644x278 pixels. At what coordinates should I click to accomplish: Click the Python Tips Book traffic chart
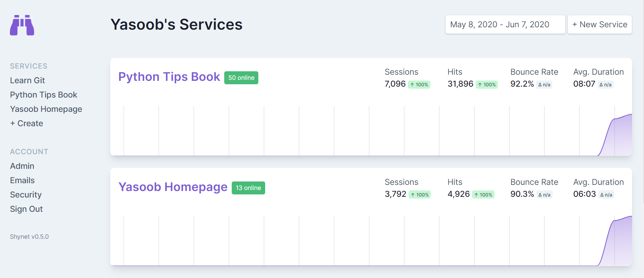pyautogui.click(x=371, y=131)
